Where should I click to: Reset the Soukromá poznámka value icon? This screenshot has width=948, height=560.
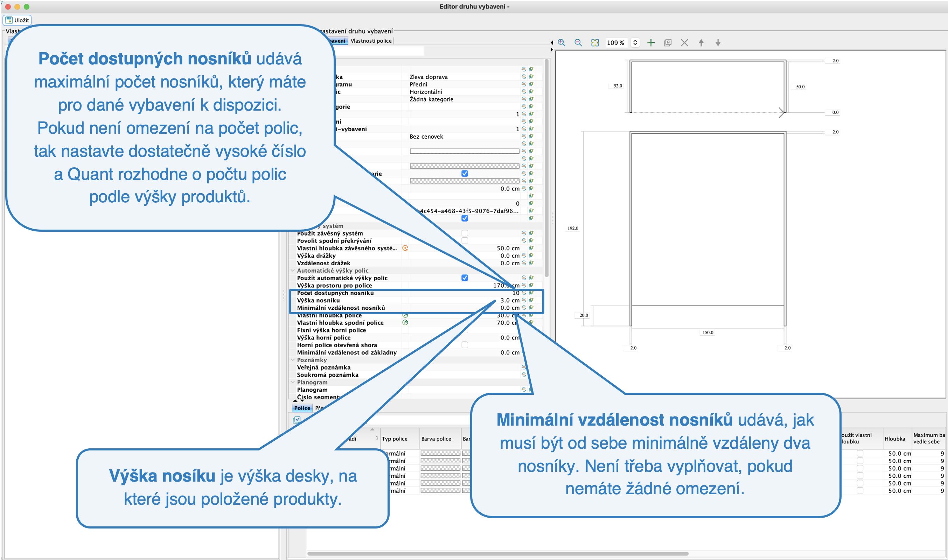[524, 375]
